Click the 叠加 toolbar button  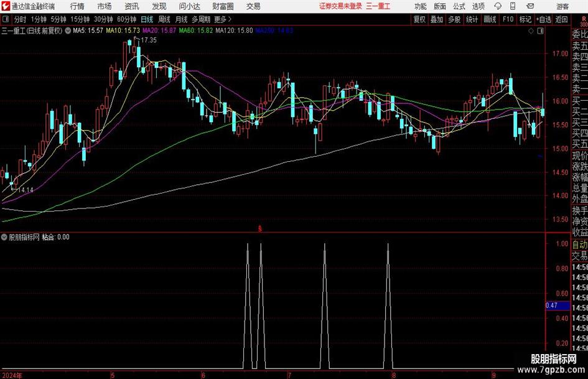tap(437, 19)
